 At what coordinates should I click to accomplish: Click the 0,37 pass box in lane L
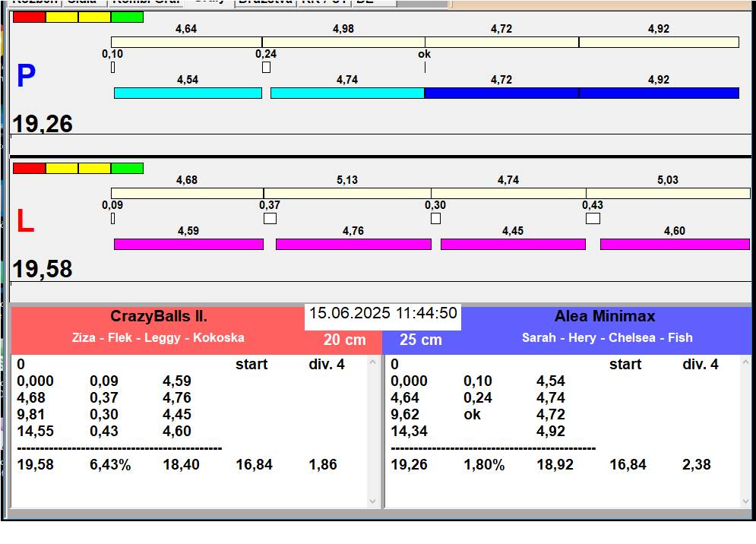270,219
